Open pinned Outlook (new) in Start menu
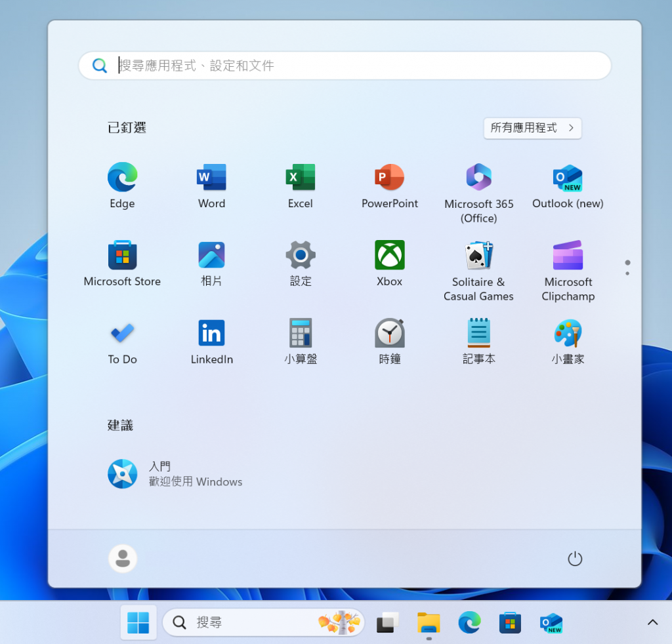672x644 pixels. pos(568,185)
